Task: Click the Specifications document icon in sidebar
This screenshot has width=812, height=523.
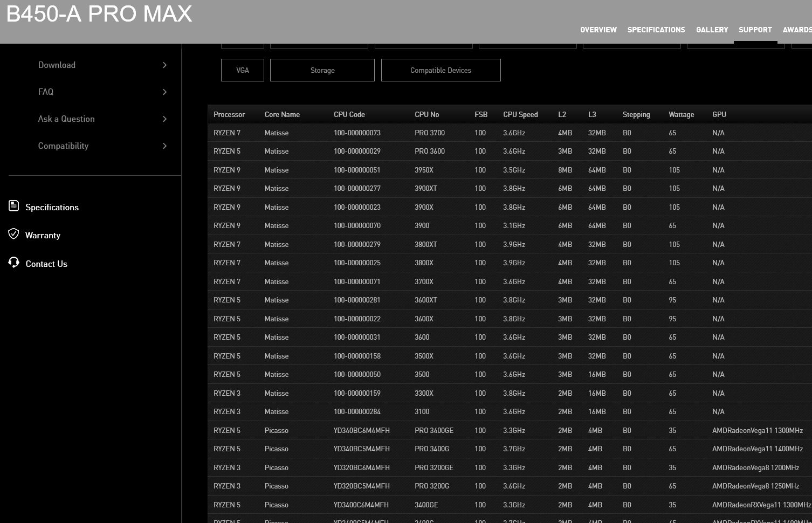Action: click(14, 205)
